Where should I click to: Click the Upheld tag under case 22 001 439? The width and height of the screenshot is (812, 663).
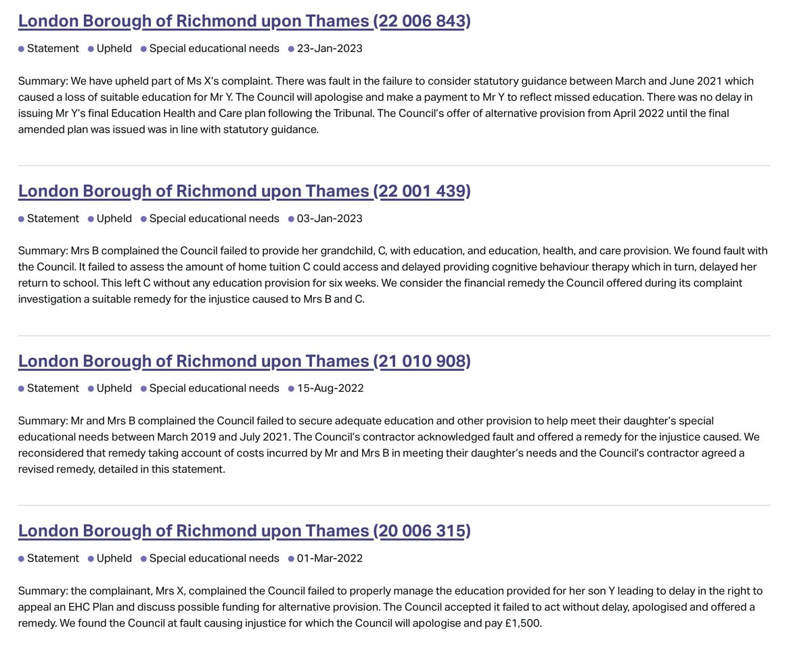[114, 219]
